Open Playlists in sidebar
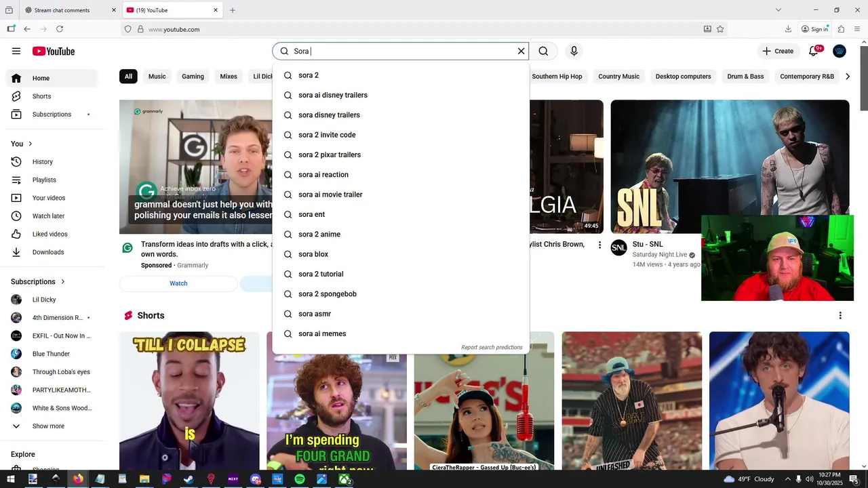 [x=52, y=180]
